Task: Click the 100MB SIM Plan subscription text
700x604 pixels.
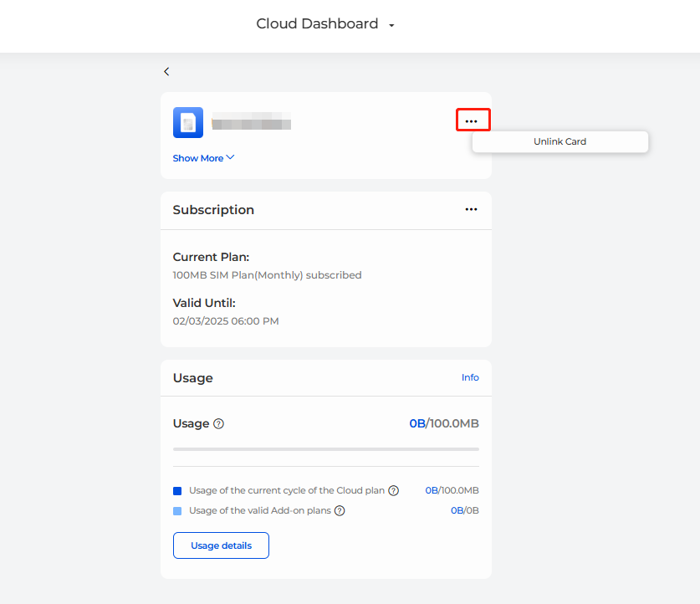Action: pos(267,275)
